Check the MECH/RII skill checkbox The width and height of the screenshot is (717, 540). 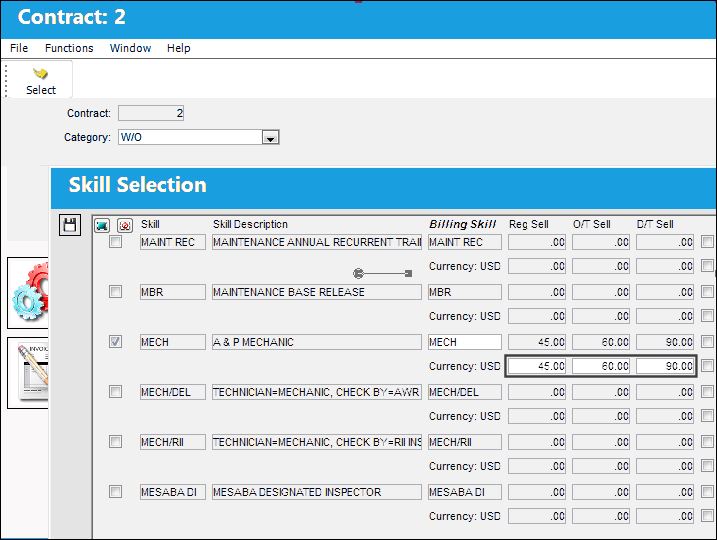pyautogui.click(x=116, y=442)
